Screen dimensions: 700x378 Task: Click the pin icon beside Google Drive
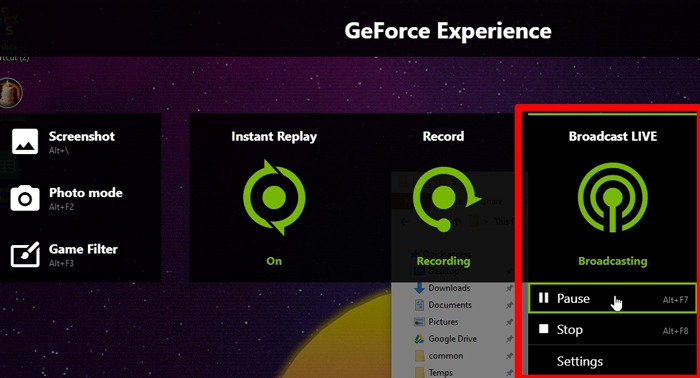509,339
